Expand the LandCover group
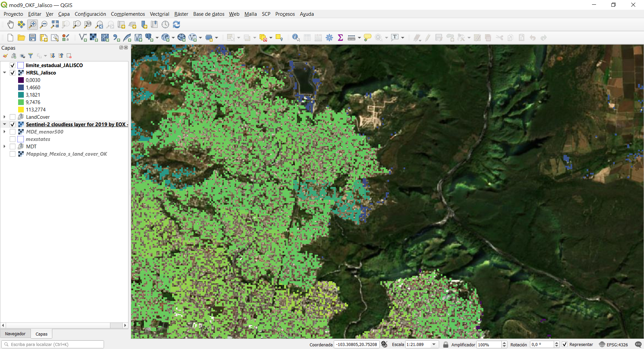 point(4,117)
